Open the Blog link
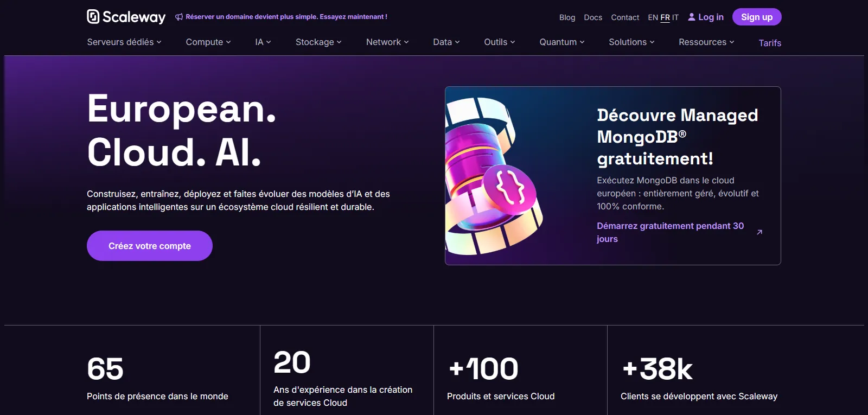Screen dimensions: 868x415 click(567, 17)
